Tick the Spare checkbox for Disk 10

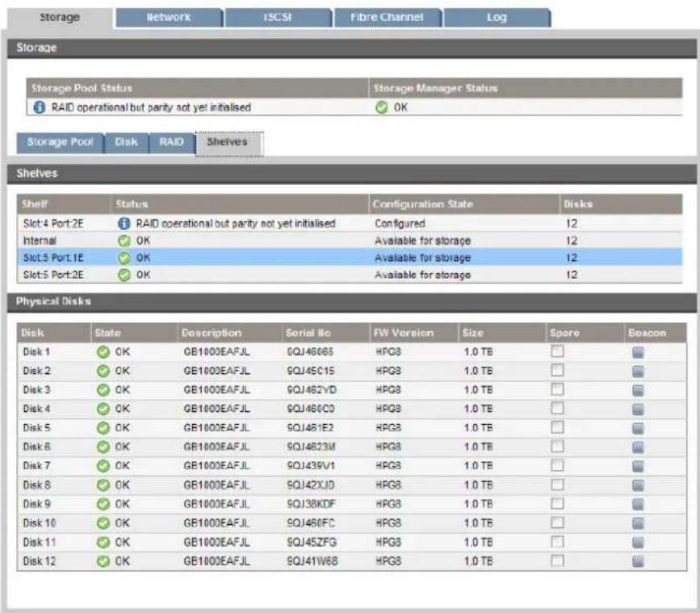[557, 523]
